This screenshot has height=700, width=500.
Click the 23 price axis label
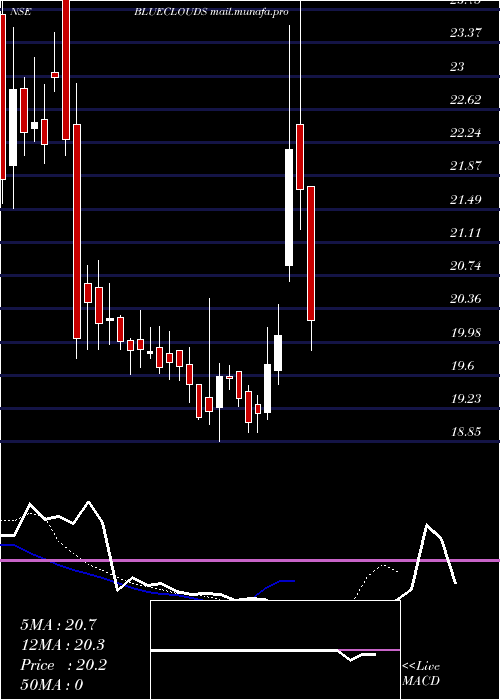[x=457, y=67]
